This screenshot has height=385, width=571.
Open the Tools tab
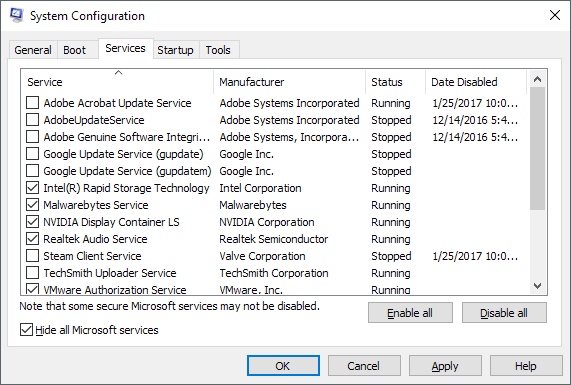(x=218, y=50)
